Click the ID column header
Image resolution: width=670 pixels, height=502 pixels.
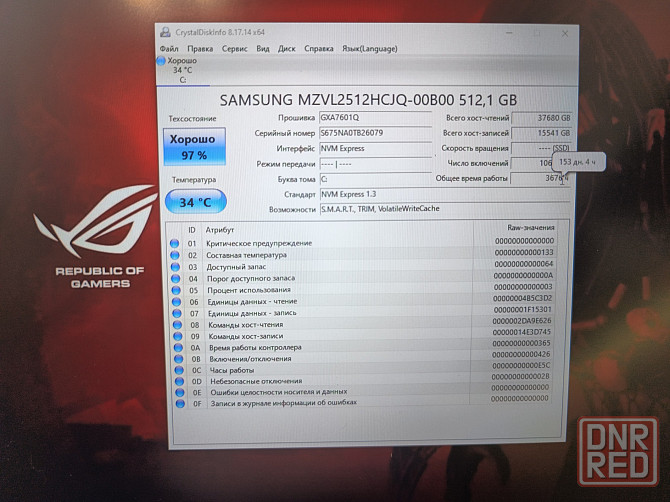click(x=192, y=230)
